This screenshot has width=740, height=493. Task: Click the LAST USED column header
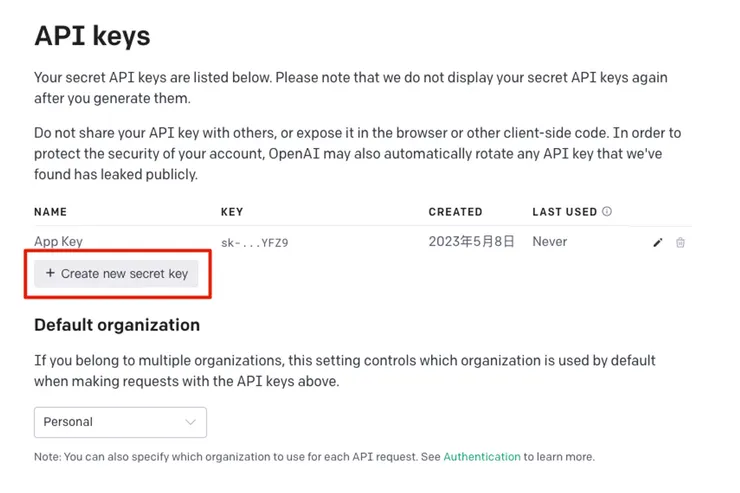[x=564, y=212]
